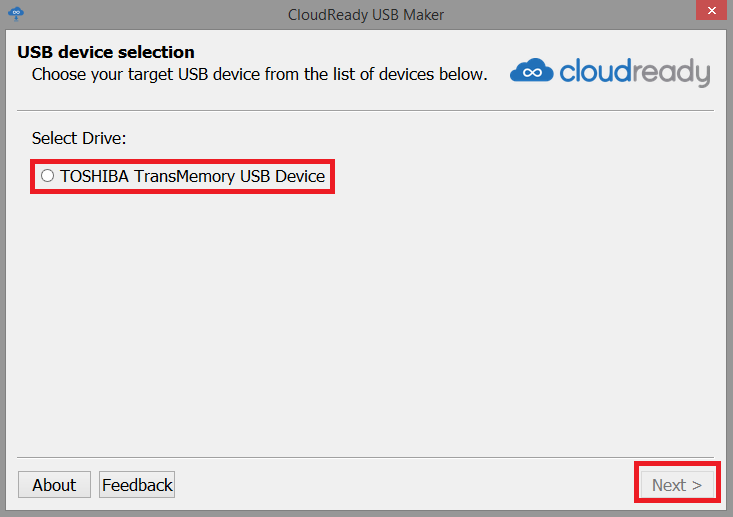This screenshot has height=517, width=733.
Task: Select the TOSHIBA TransMemory radio button
Action: click(x=47, y=176)
